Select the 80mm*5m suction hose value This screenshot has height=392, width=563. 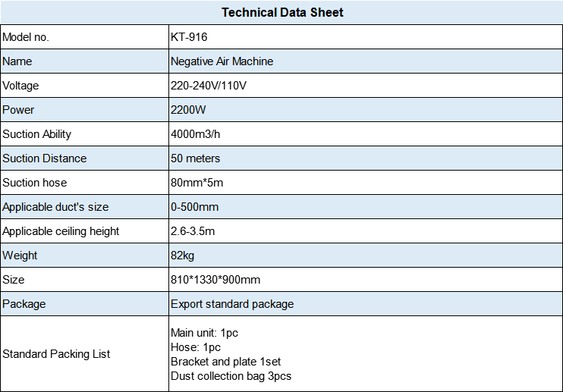tap(197, 183)
